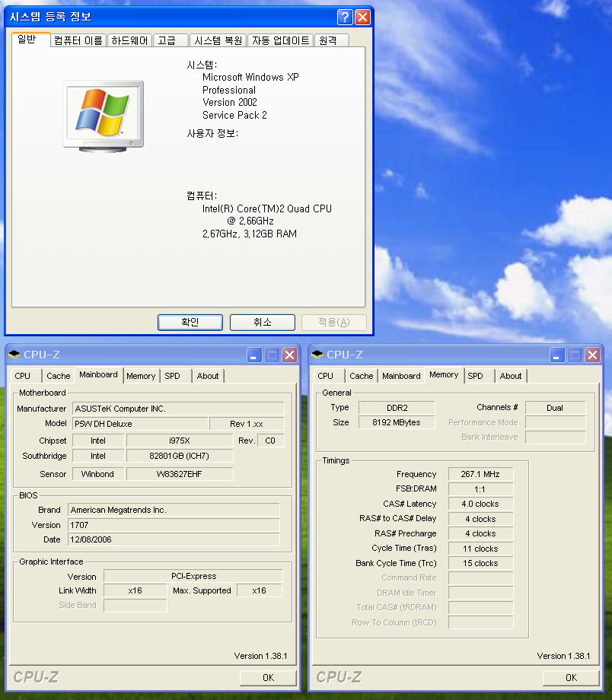Go to the 자동 업데이트 tab
This screenshot has height=700, width=612.
pos(281,40)
